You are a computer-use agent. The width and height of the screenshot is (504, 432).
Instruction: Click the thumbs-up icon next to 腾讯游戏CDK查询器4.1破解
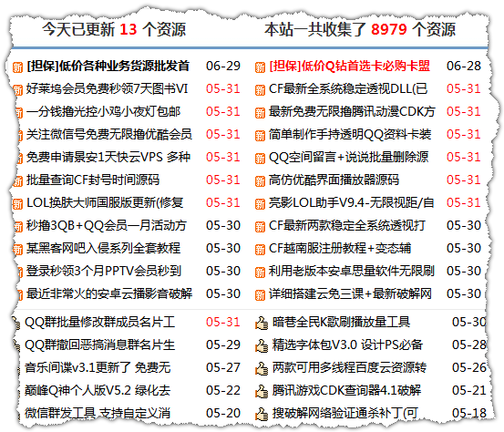pos(262,392)
